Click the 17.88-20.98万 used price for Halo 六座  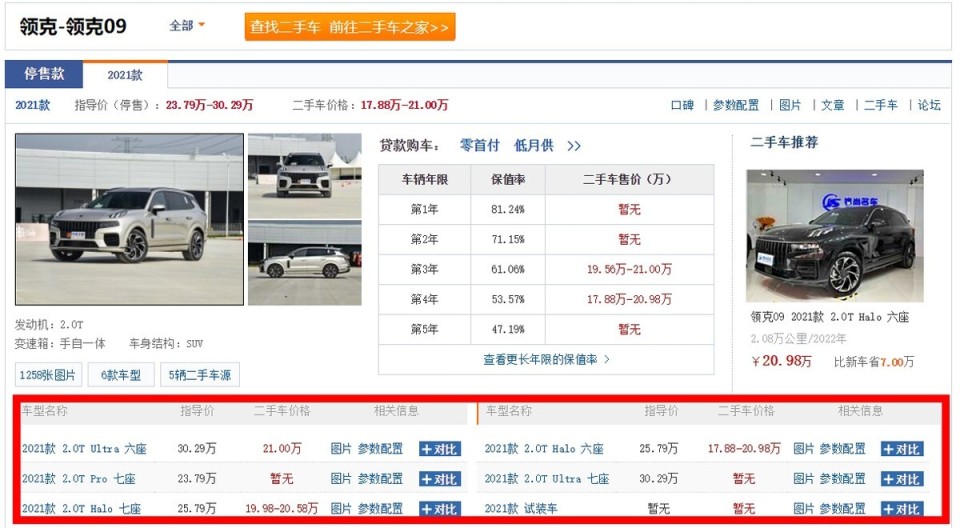[x=744, y=449]
